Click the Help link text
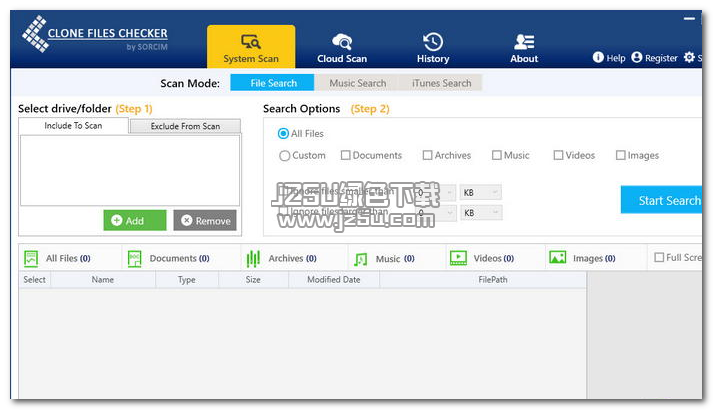The width and height of the screenshot is (713, 410). coord(616,58)
